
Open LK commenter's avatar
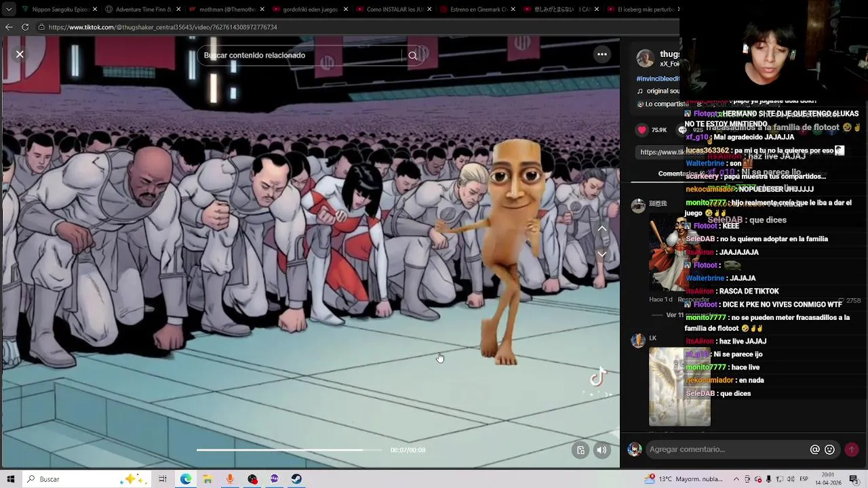[x=638, y=341]
